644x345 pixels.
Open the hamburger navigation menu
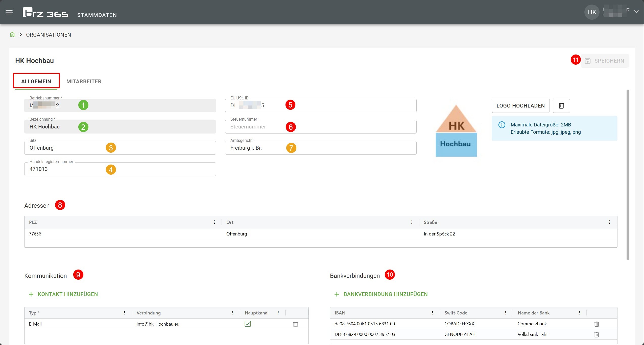click(9, 12)
